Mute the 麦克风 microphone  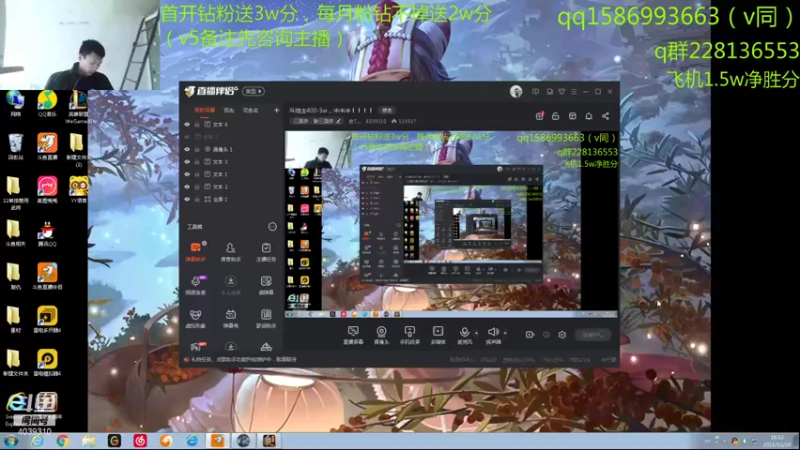click(x=464, y=335)
